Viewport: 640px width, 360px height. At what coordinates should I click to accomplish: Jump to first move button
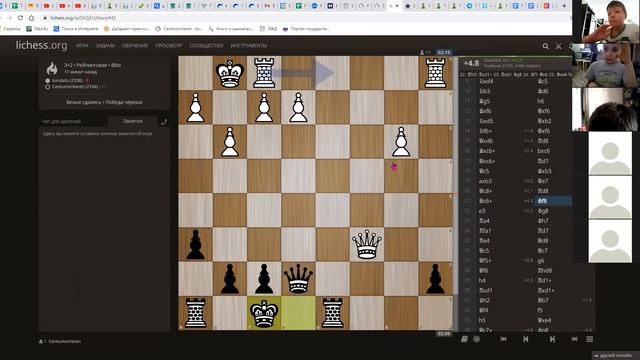coord(503,339)
